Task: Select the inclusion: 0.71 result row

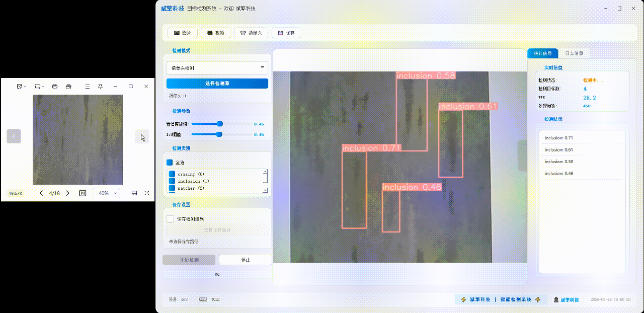Action: [582, 138]
